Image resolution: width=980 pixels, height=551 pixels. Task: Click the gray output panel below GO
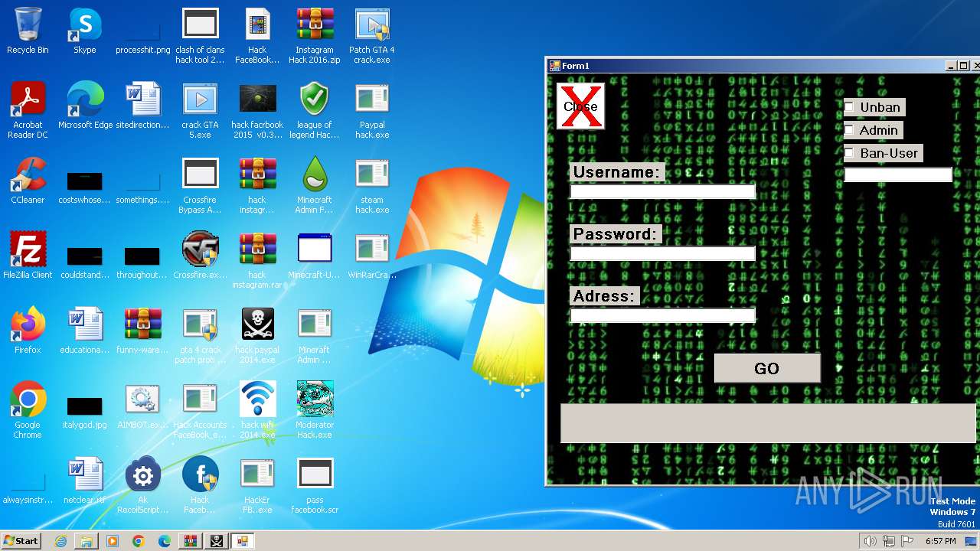pyautogui.click(x=768, y=423)
